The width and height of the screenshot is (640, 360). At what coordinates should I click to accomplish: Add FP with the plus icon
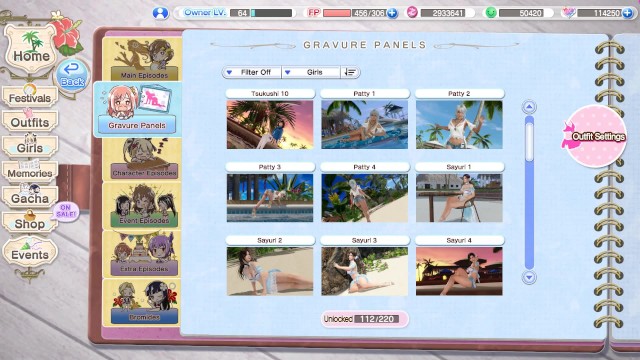(x=392, y=13)
